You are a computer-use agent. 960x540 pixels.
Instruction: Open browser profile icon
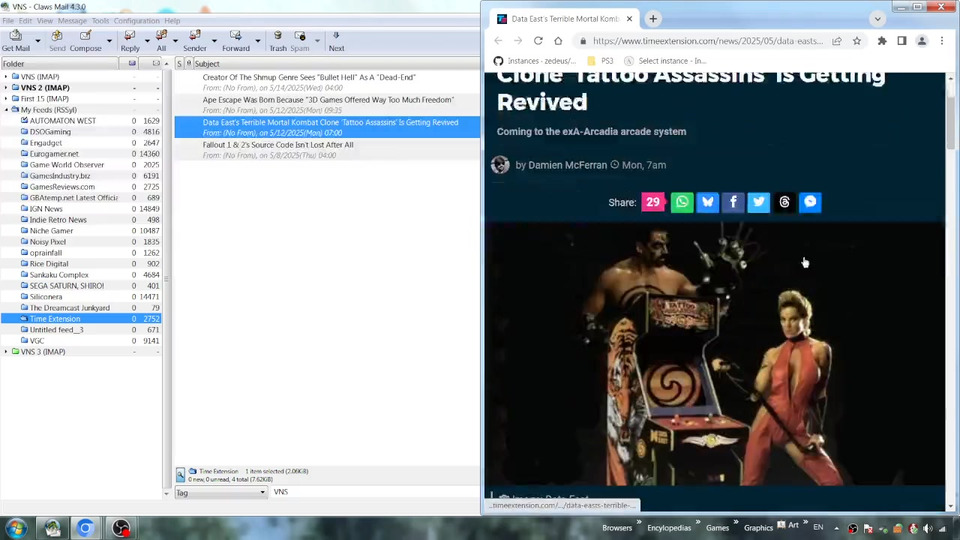[x=921, y=41]
